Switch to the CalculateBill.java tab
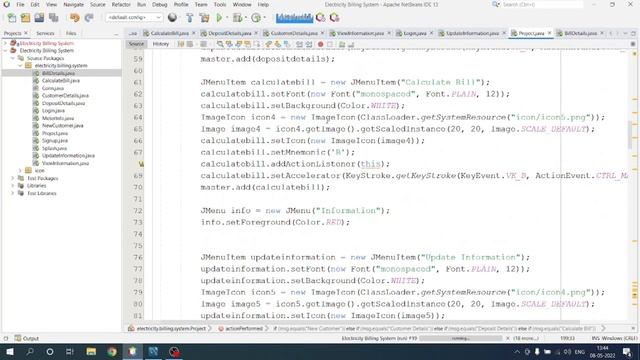 click(x=169, y=33)
